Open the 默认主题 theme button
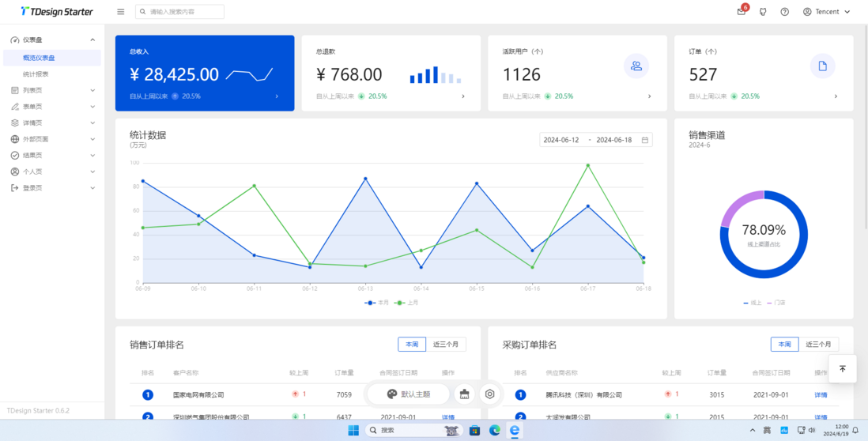The width and height of the screenshot is (868, 441). 409,394
